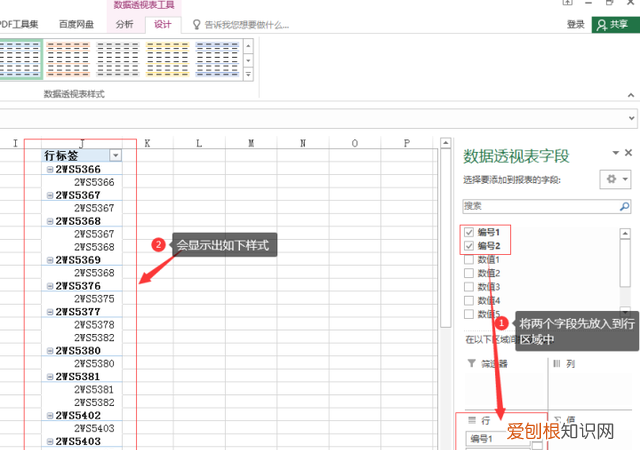The width and height of the screenshot is (640, 450).
Task: Select the green-banded PivotTable style thumbnail
Action: [20, 59]
